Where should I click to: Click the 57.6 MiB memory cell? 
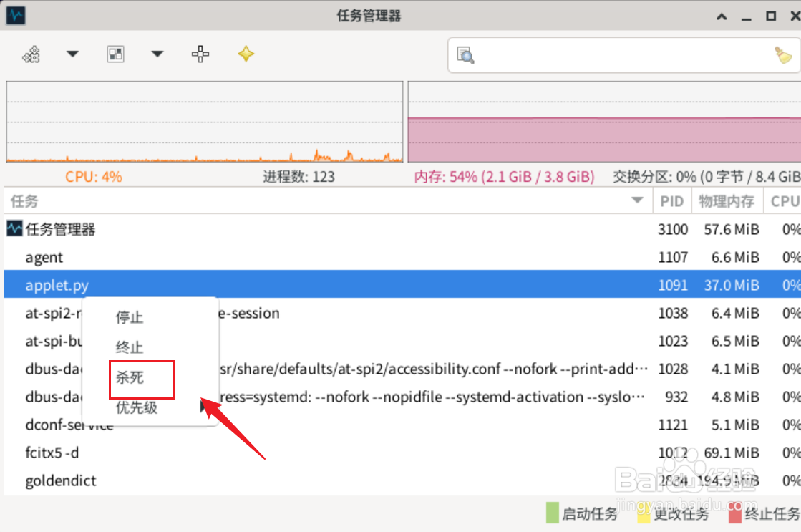pos(732,229)
